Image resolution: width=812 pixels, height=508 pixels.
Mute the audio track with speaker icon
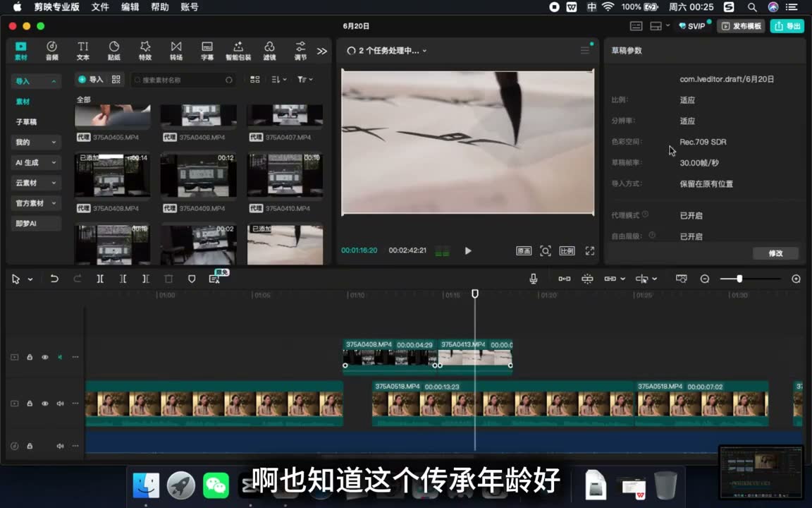60,446
